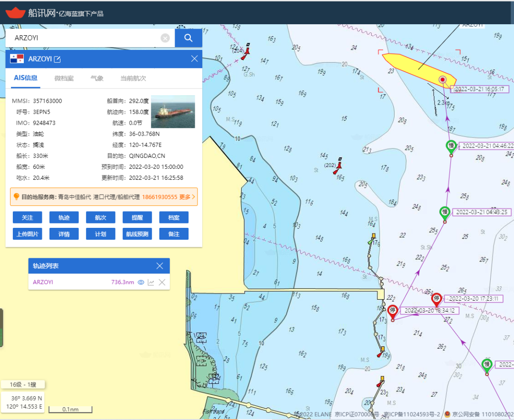The image size is (514, 420).
Task: Switch to the 微档案 tab
Action: 64,78
